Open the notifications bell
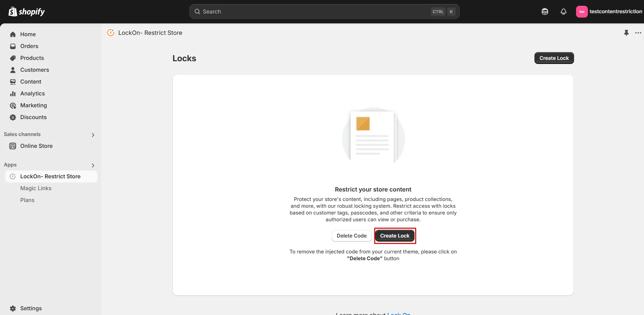 coord(564,12)
